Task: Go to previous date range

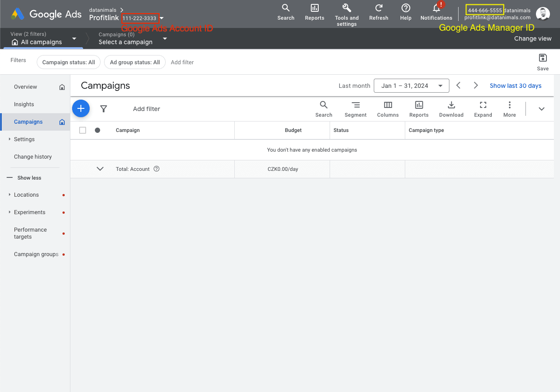Action: tap(459, 86)
